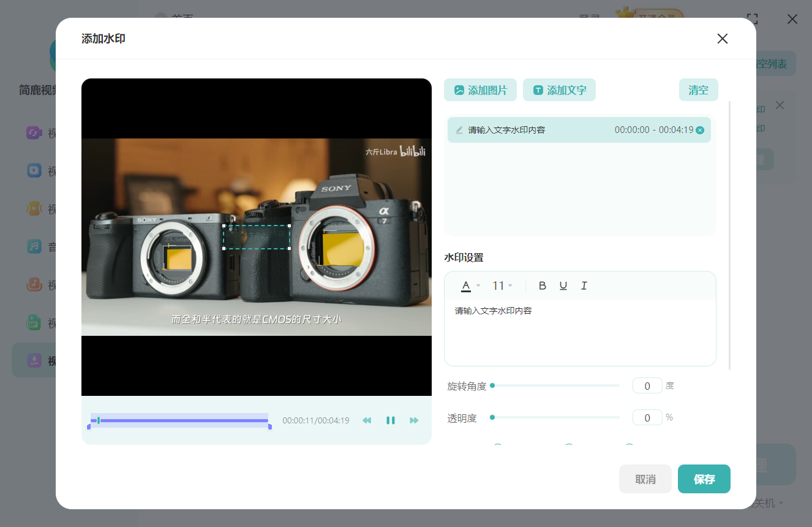Toggle bold formatting for watermark text
812x527 pixels.
tap(542, 286)
